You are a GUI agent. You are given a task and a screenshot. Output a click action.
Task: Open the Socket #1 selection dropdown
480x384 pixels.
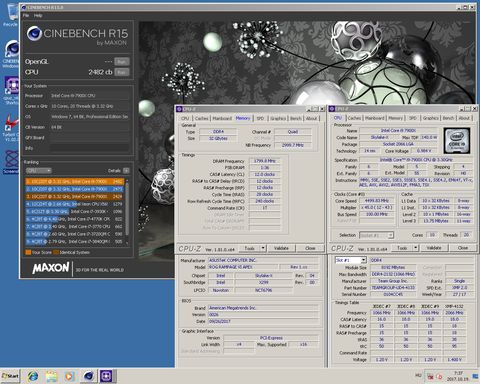[377, 235]
